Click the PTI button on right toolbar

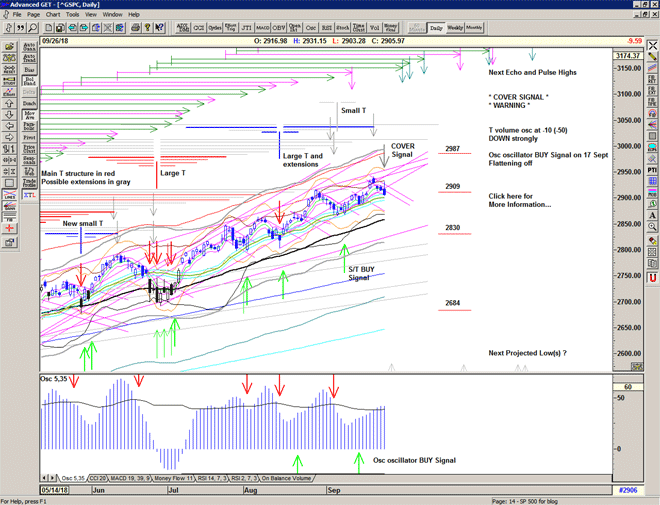tap(652, 171)
